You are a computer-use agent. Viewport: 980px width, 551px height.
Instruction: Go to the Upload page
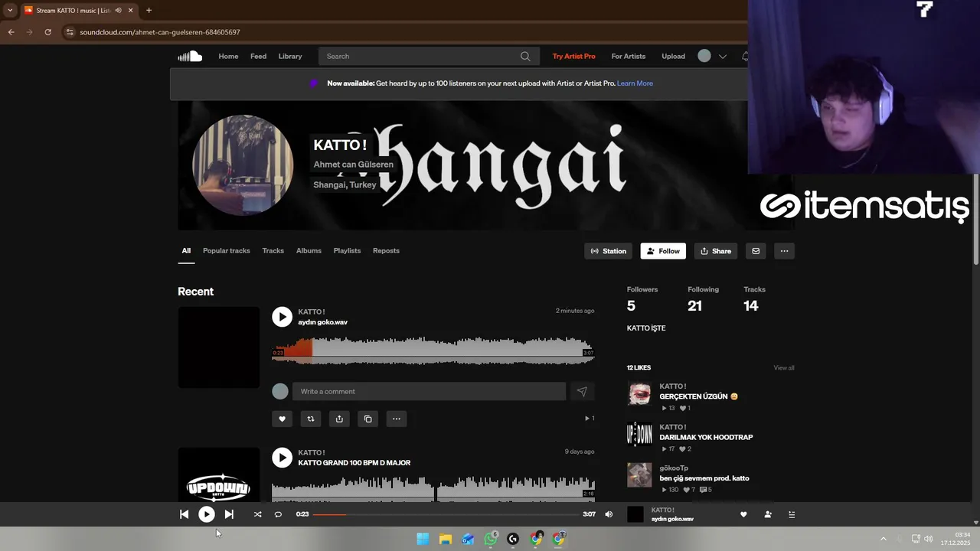pos(673,56)
